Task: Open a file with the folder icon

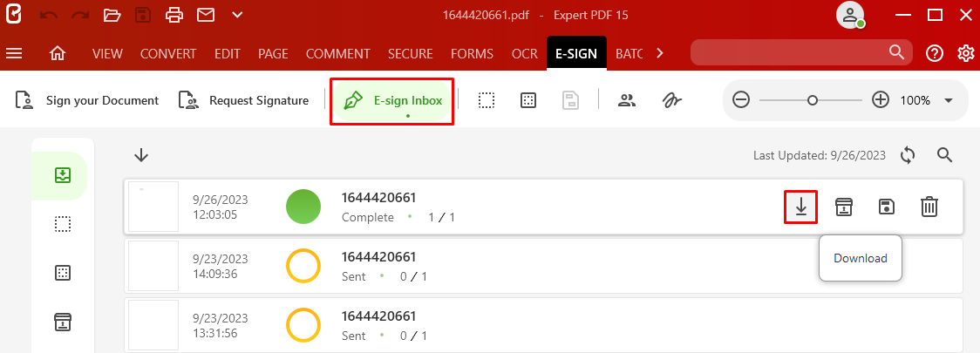Action: pyautogui.click(x=112, y=15)
